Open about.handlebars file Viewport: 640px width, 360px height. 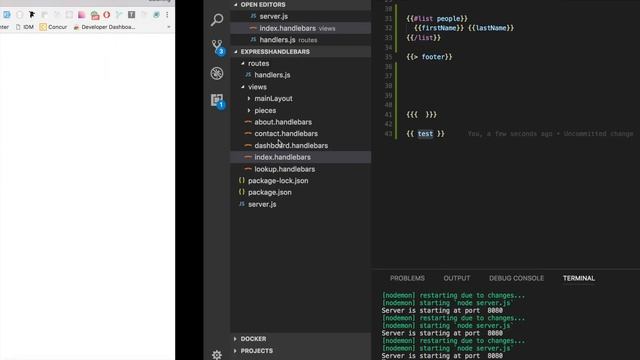click(x=301, y=122)
